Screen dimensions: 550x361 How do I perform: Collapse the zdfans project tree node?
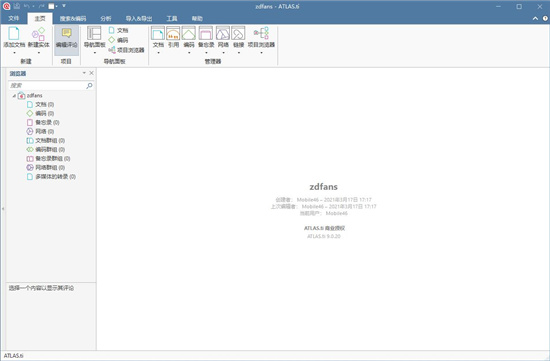coord(14,95)
